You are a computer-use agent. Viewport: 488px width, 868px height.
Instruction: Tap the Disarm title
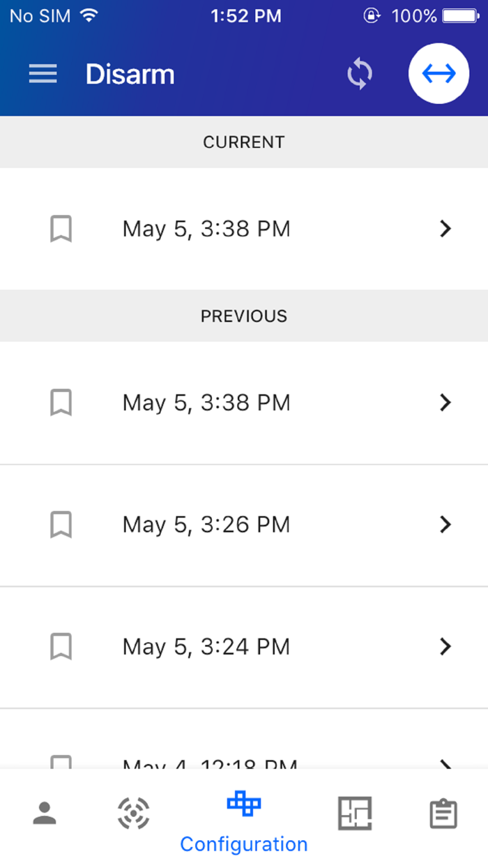pos(130,74)
